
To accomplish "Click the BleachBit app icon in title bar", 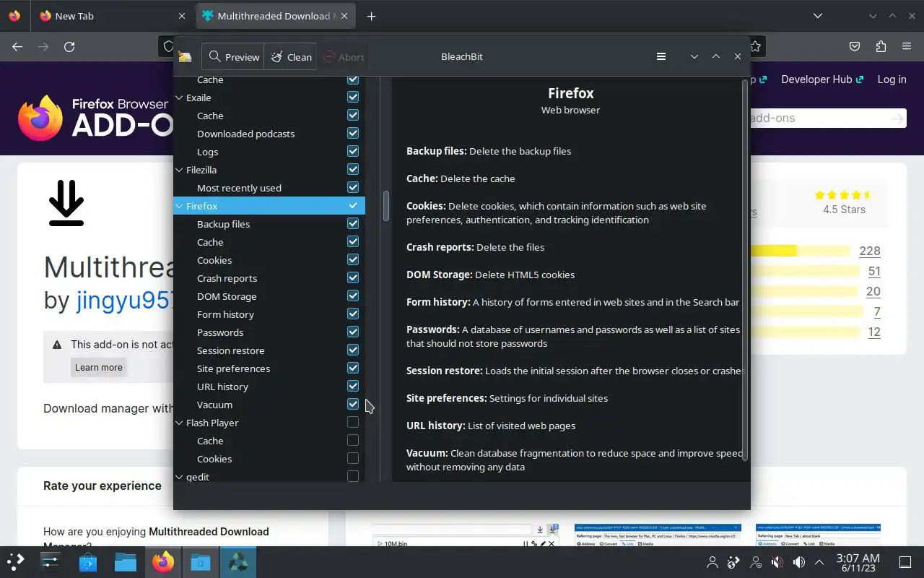I will (185, 57).
